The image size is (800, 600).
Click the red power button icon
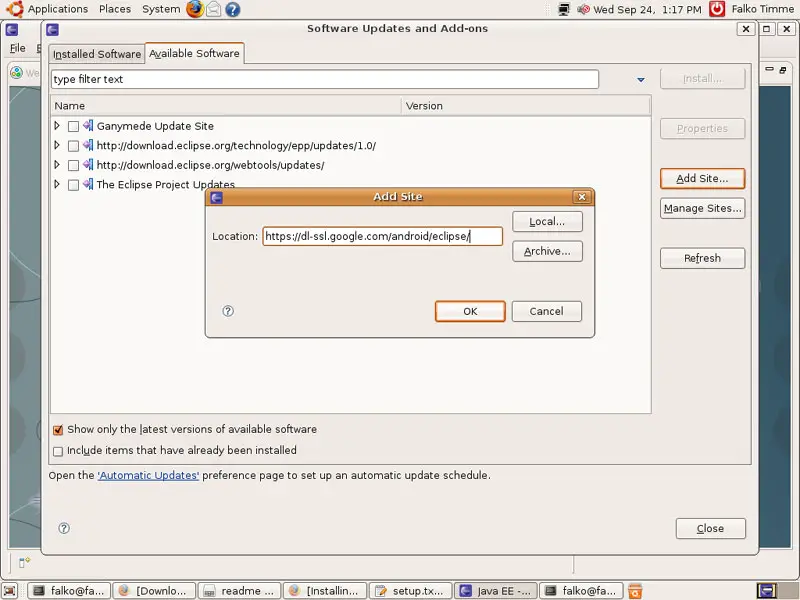(x=717, y=9)
